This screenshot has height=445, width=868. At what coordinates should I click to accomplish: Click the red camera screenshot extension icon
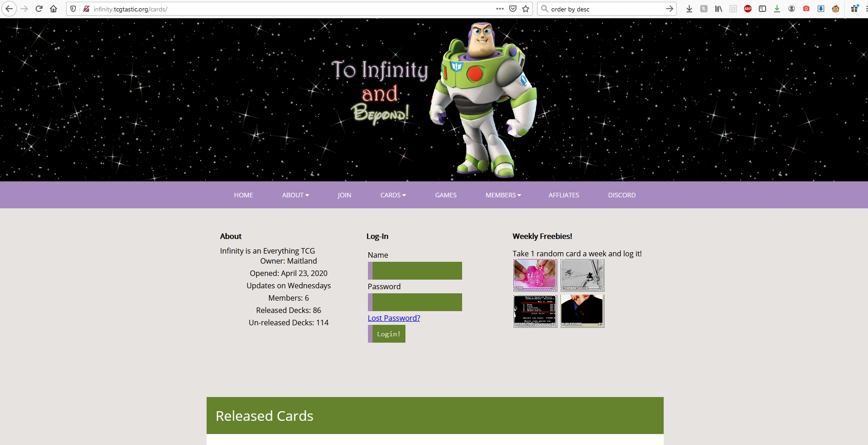[x=806, y=9]
